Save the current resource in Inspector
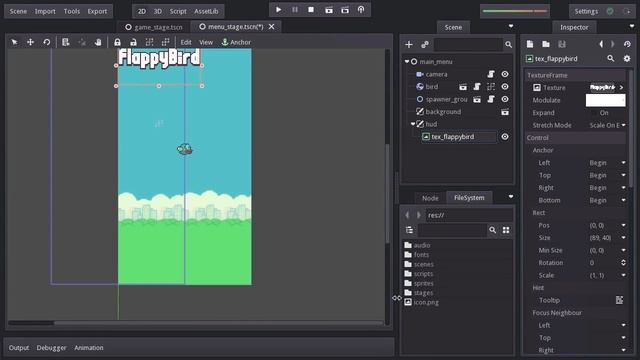Viewport: 640px width, 360px height. pos(562,44)
